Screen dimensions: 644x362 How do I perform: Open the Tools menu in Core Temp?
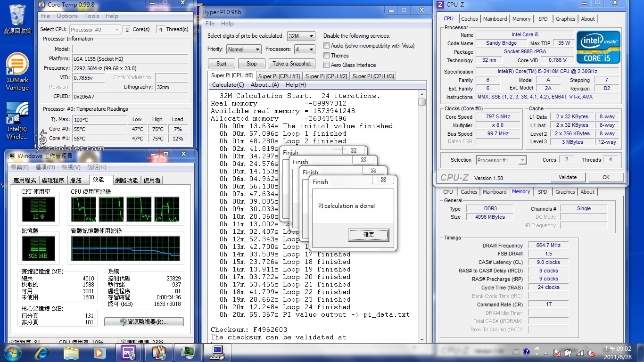[x=91, y=16]
